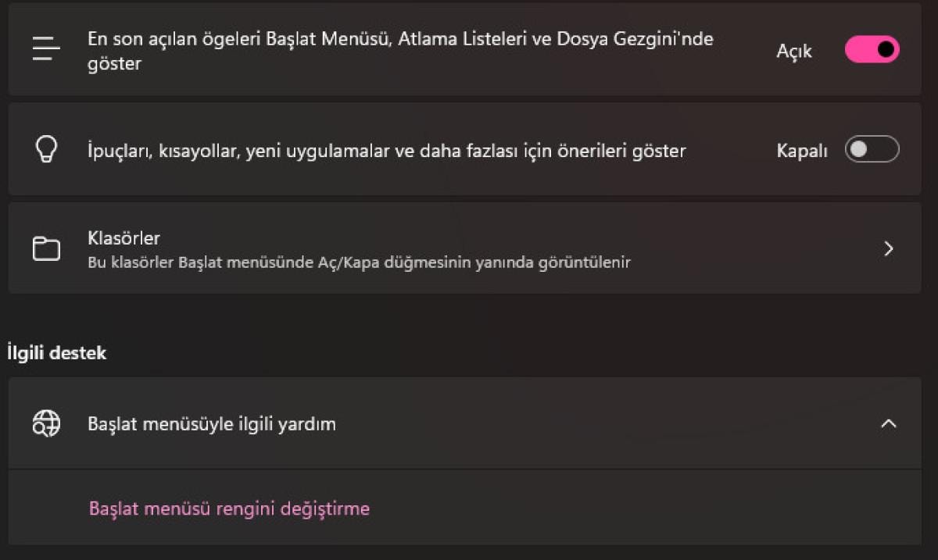938x560 pixels.
Task: Click the list icon beside recent items setting
Action: 46,50
